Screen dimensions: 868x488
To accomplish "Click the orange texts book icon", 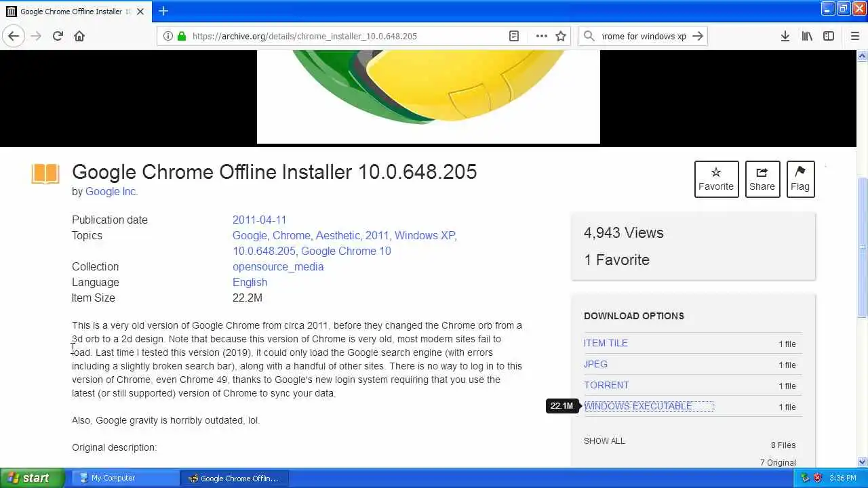I will coord(45,174).
